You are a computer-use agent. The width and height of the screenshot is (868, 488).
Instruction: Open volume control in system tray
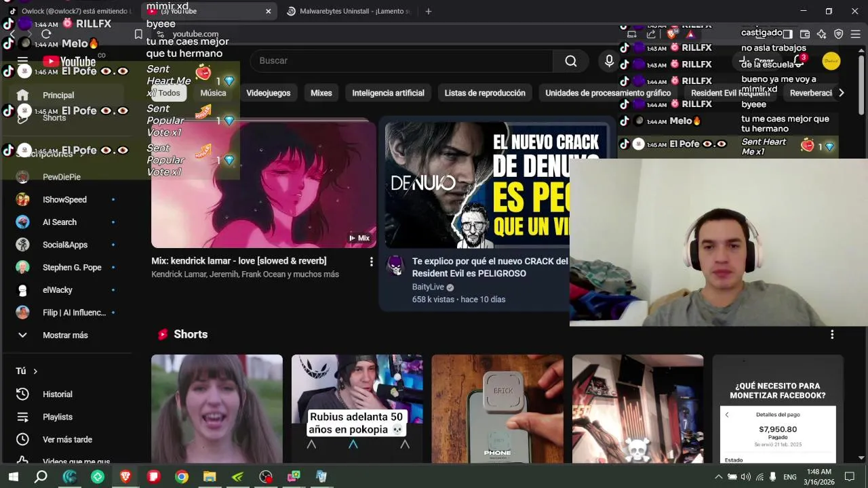[x=746, y=476]
